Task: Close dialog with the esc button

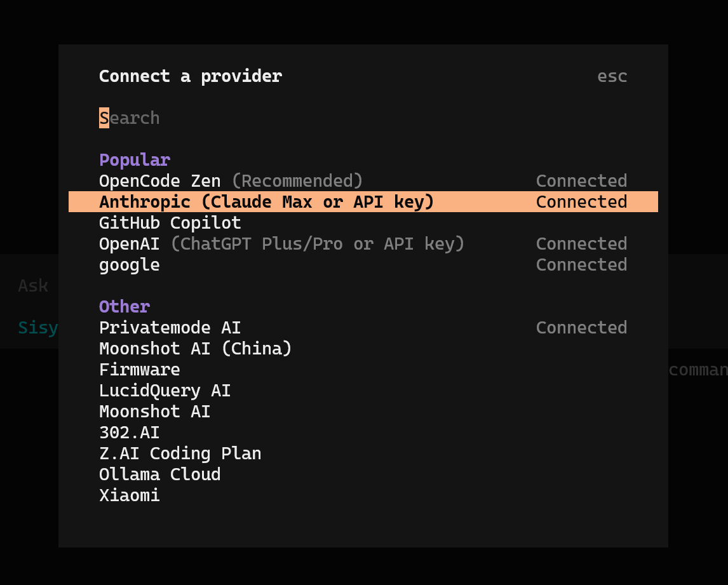Action: [x=612, y=76]
